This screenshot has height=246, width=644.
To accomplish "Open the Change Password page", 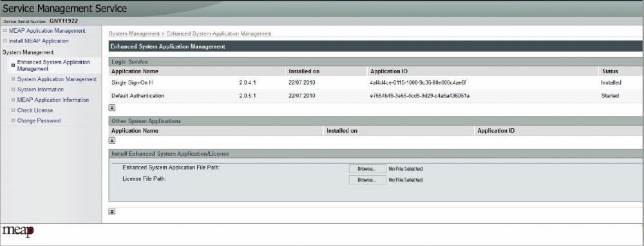I will [x=39, y=120].
